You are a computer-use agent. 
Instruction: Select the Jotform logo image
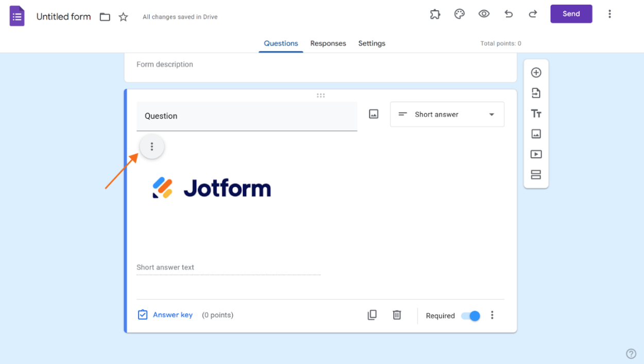(212, 188)
